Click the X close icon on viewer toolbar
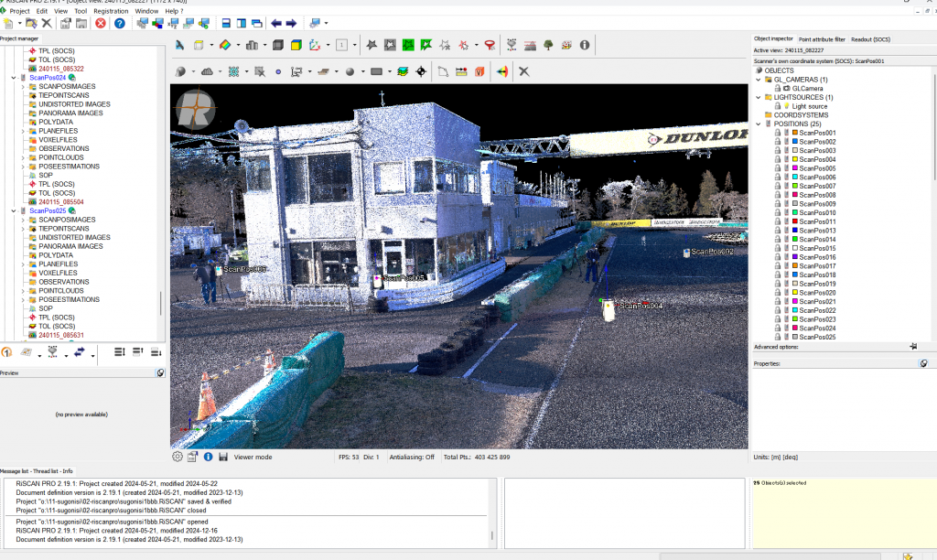The image size is (937, 560). click(524, 71)
